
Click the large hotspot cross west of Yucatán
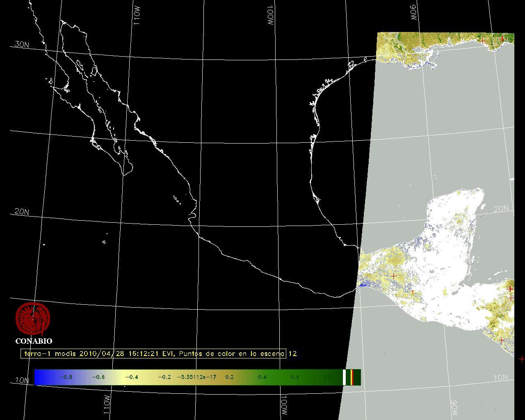point(394,276)
